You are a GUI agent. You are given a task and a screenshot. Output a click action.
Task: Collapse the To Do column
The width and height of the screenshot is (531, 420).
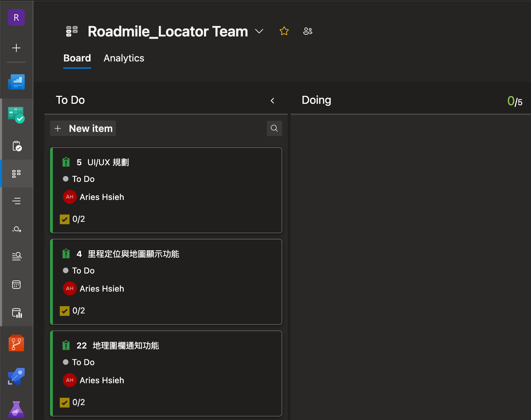coord(272,101)
